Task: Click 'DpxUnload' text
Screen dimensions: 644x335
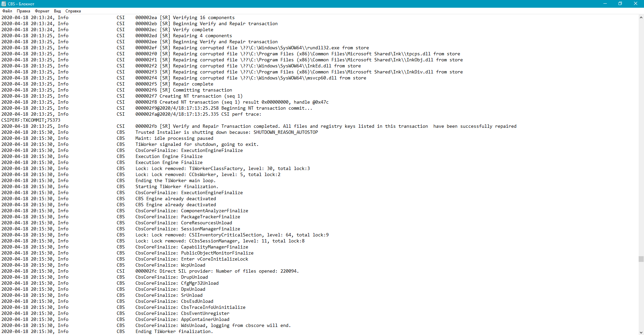Action: point(193,289)
